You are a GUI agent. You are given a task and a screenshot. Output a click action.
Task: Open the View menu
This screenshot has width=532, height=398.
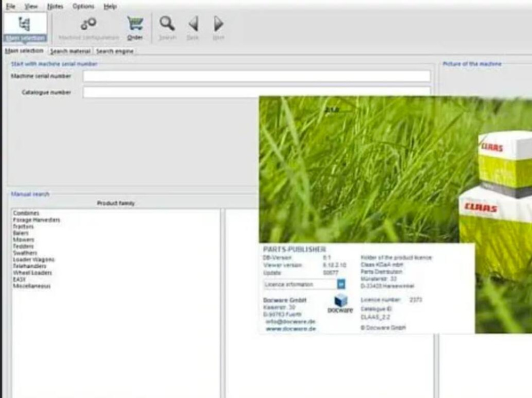tap(31, 6)
